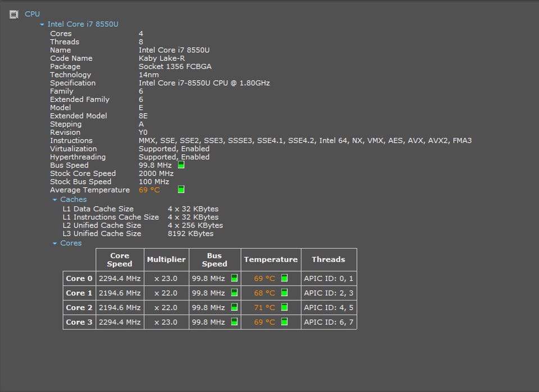The width and height of the screenshot is (539, 392).
Task: Toggle the Core 0 temperature graph icon
Action: [284, 278]
